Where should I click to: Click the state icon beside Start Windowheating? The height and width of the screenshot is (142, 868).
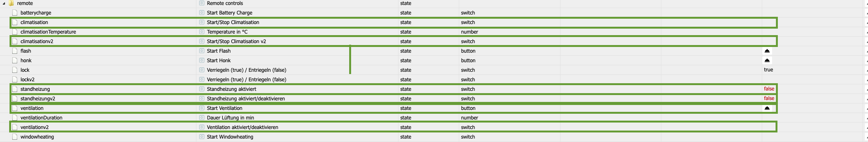202,137
